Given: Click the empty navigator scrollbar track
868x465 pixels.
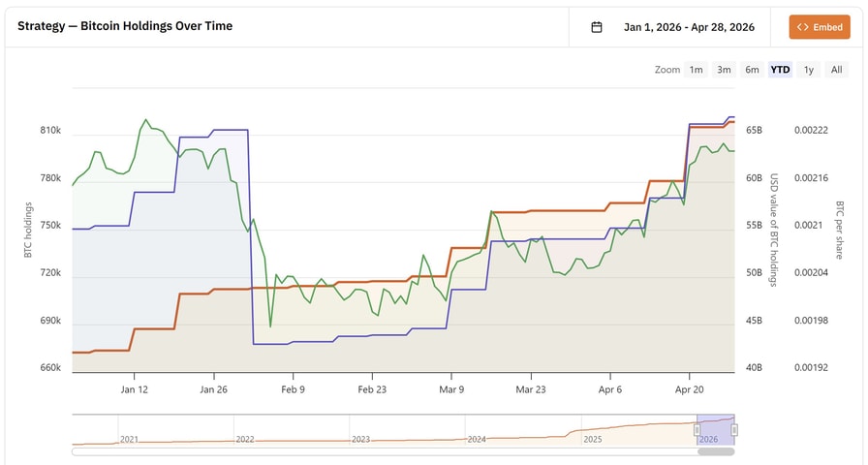Looking at the screenshot, I should pyautogui.click(x=387, y=451).
